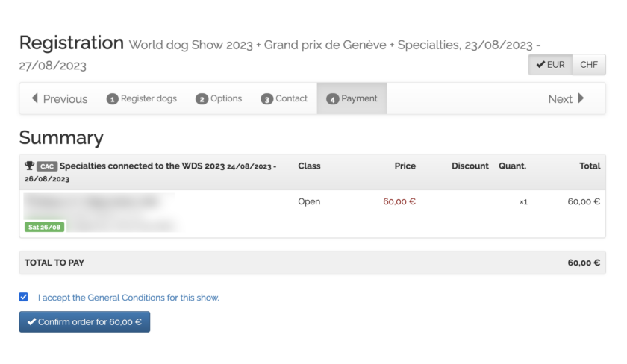Click the Class column header
This screenshot has height=364, width=627.
(x=309, y=166)
